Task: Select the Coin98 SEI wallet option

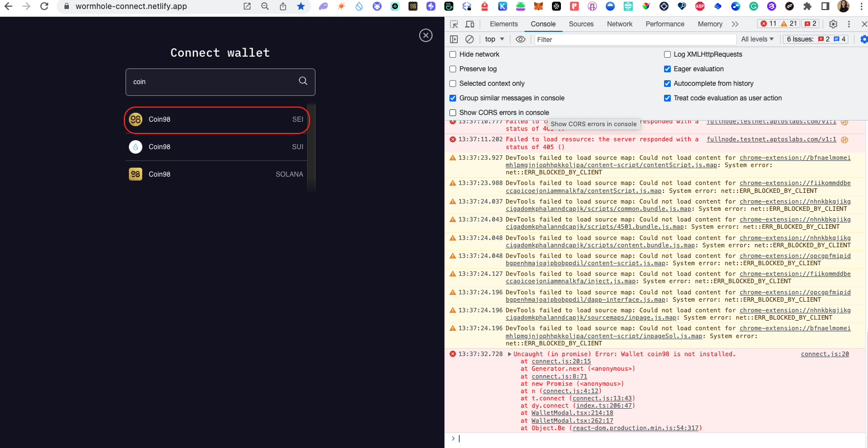Action: [216, 119]
